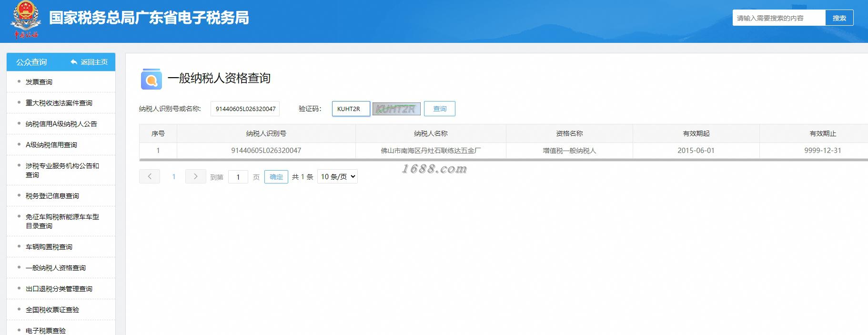Click the tax bureau emblem logo
The width and height of the screenshot is (868, 335).
coord(25,20)
